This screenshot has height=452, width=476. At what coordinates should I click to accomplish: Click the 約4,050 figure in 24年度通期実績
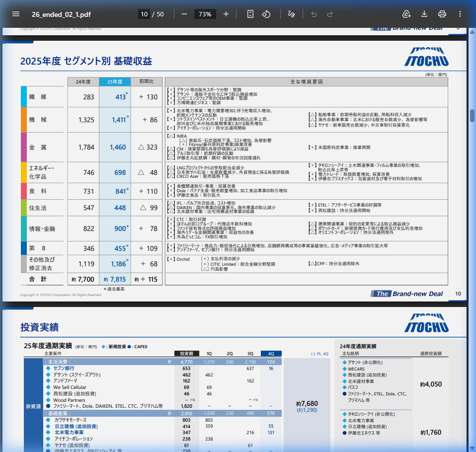(x=431, y=384)
